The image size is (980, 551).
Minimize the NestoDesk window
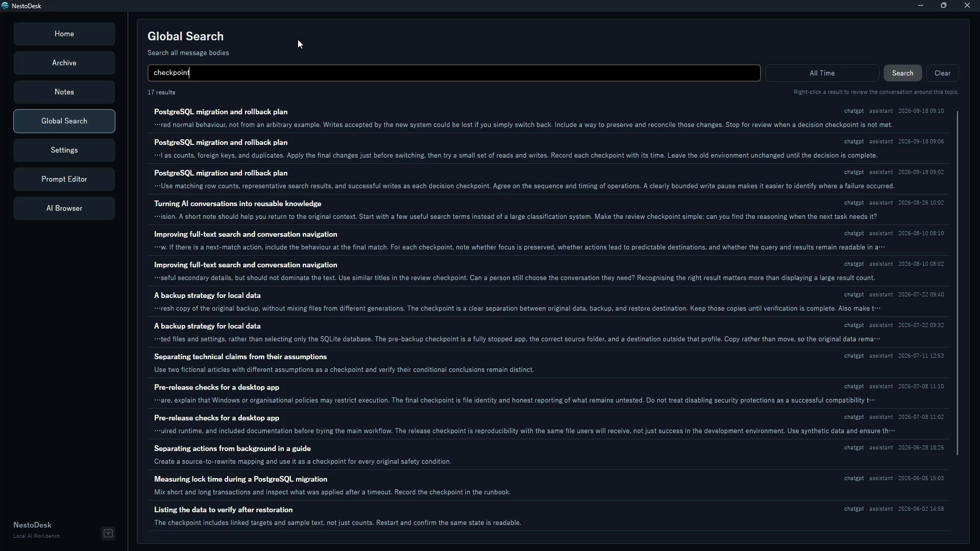click(x=921, y=6)
